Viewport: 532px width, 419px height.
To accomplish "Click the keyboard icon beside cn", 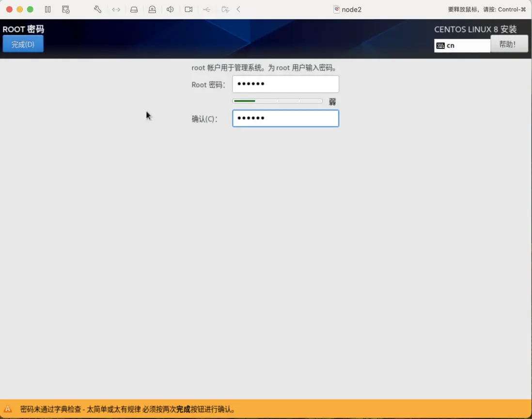I will 440,46.
